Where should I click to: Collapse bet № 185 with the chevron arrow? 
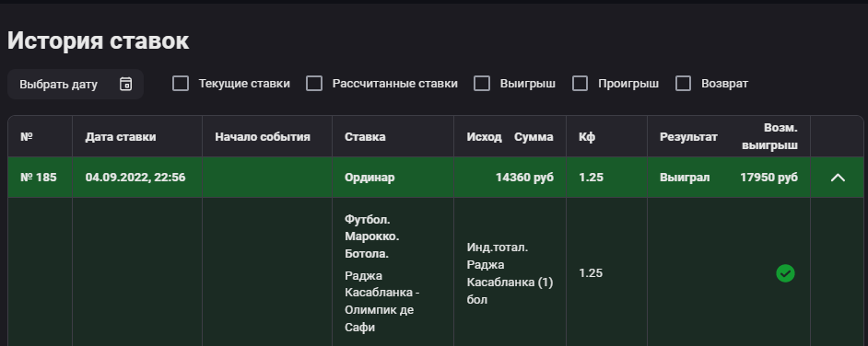pos(838,178)
